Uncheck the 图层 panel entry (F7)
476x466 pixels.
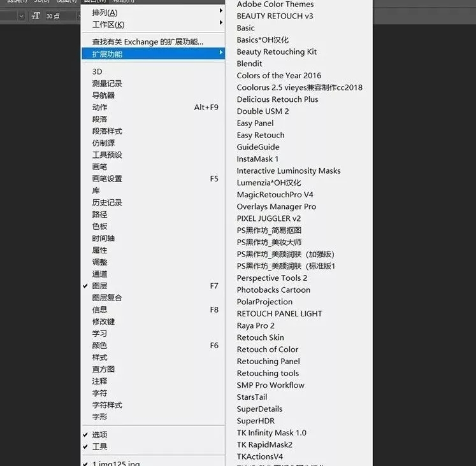pos(154,286)
